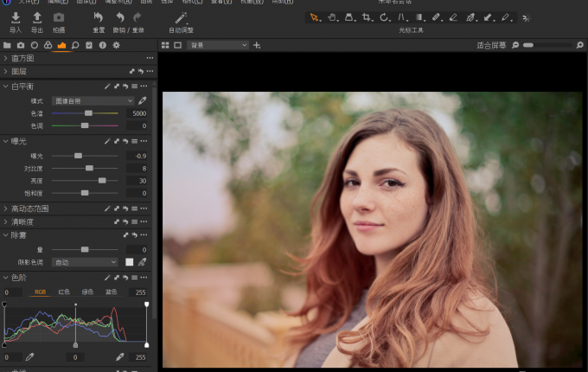Click the 色温 value field 5000
This screenshot has width=588, height=372.
(137, 113)
